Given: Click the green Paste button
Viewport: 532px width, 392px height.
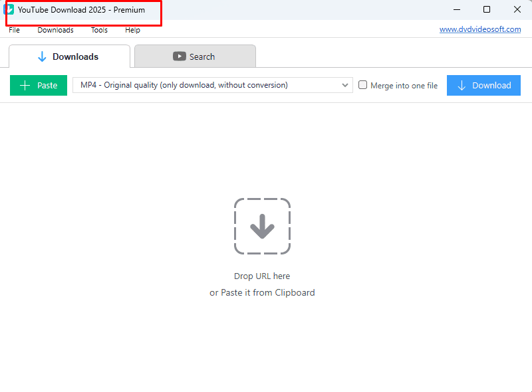Looking at the screenshot, I should tap(39, 86).
